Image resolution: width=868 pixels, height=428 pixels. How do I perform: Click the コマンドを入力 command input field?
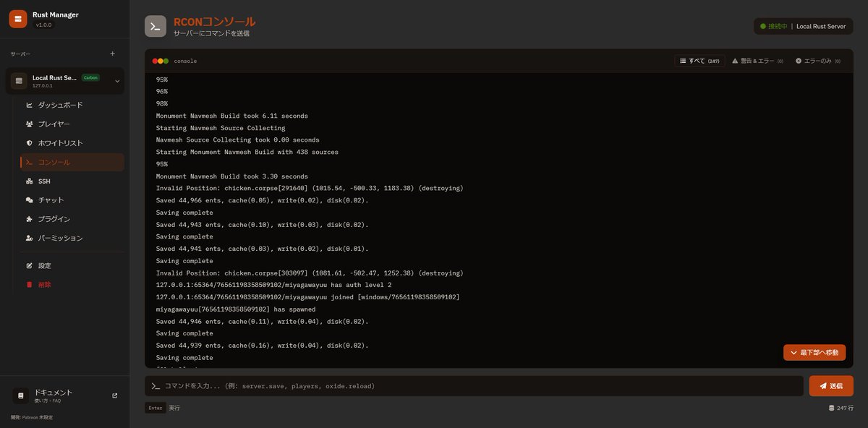click(474, 386)
